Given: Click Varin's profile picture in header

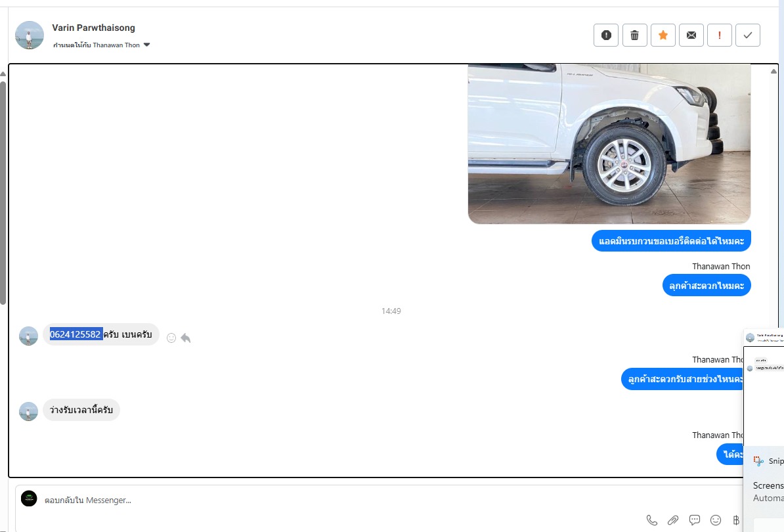Looking at the screenshot, I should (x=30, y=35).
